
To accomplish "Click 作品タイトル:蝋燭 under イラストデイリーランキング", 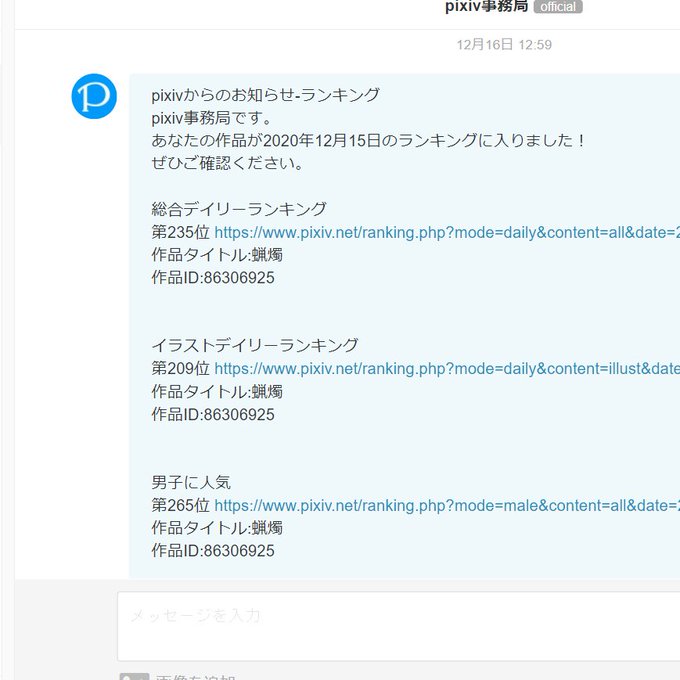I will (217, 392).
